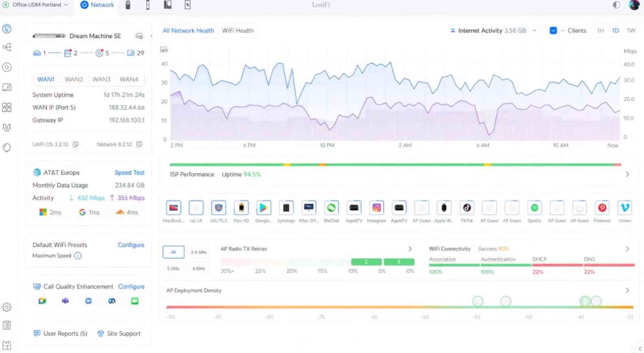The image size is (644, 353).
Task: Select the 2.4 GHz band filter
Action: (x=199, y=252)
